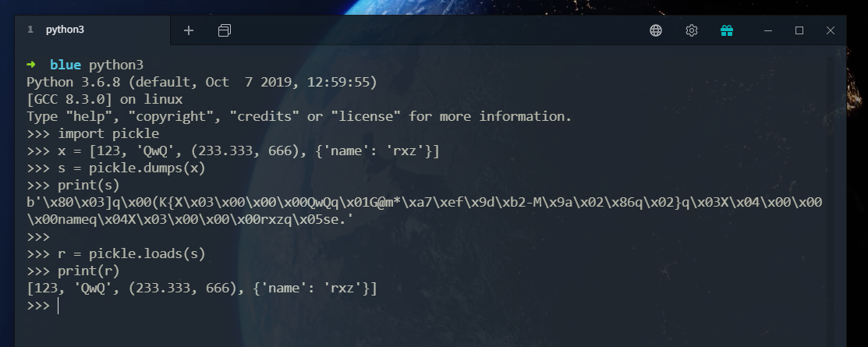
Task: Close the terminal window
Action: tap(831, 30)
